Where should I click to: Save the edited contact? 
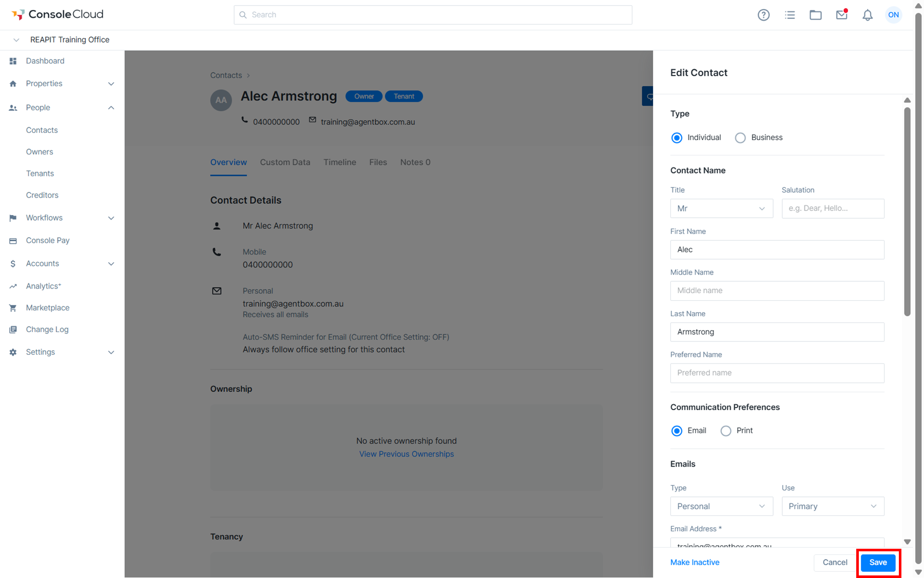(878, 563)
